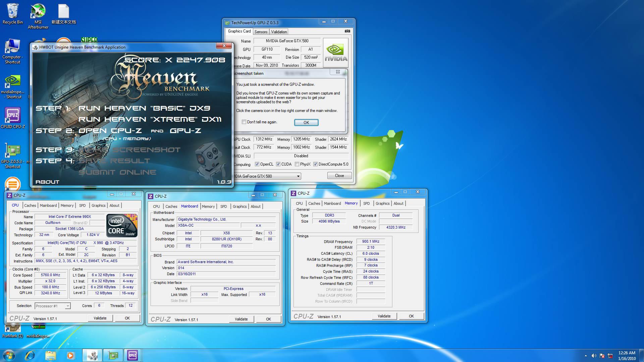644x362 pixels.
Task: Toggle the CUDA checkbox
Action: click(278, 164)
